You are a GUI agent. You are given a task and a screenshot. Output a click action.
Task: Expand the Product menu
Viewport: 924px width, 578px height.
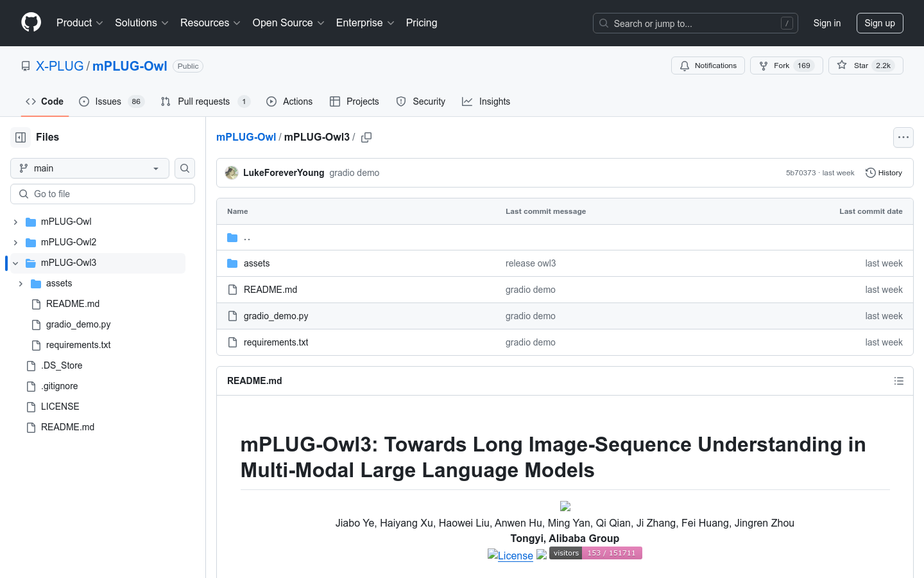coord(80,23)
